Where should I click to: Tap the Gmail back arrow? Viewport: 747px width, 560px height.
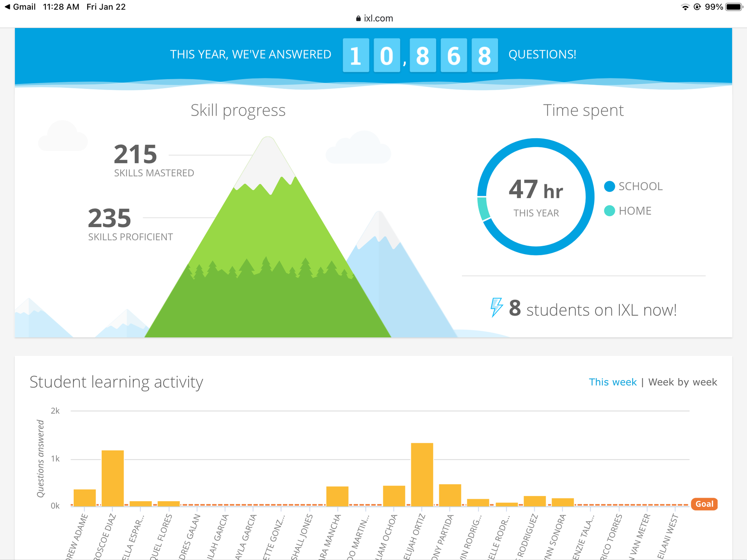coord(7,7)
